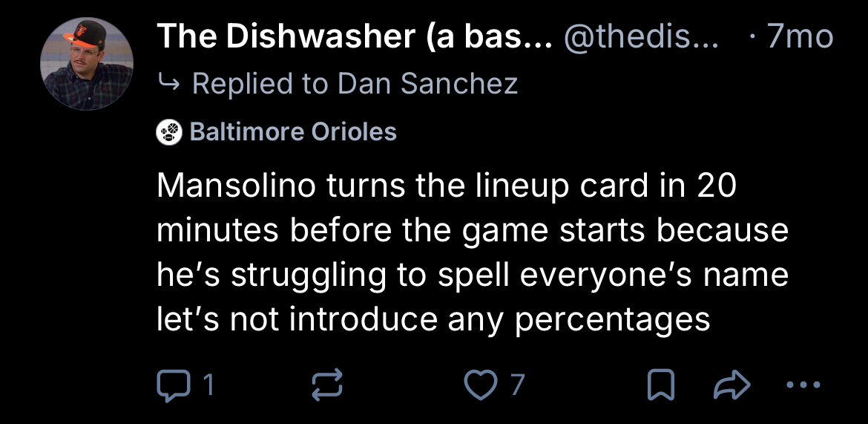Click the Baltimore Orioles sports ball icon

click(x=169, y=132)
